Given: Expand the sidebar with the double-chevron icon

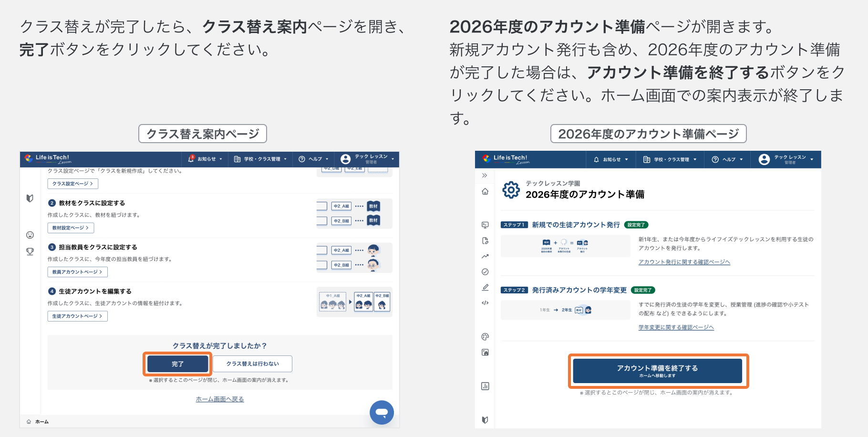Looking at the screenshot, I should click(x=485, y=176).
